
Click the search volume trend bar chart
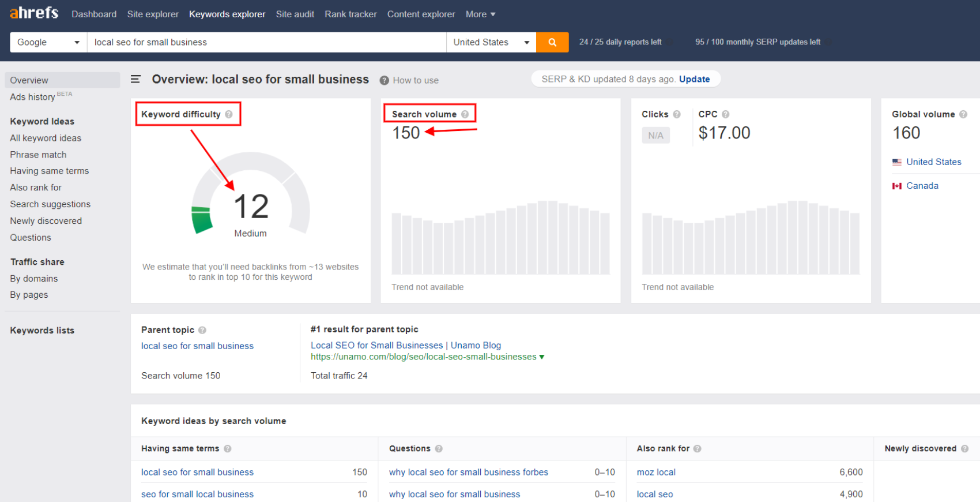[500, 238]
